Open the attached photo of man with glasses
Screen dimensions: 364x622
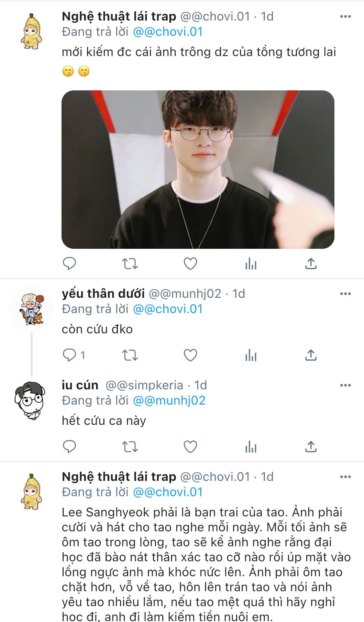(x=198, y=169)
